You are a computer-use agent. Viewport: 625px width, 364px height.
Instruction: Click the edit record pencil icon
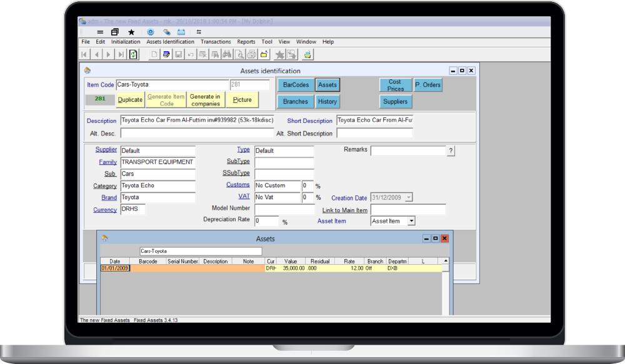point(166,54)
